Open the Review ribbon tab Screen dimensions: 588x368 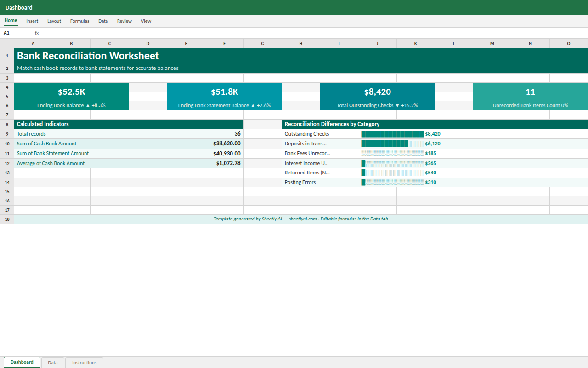coord(124,21)
